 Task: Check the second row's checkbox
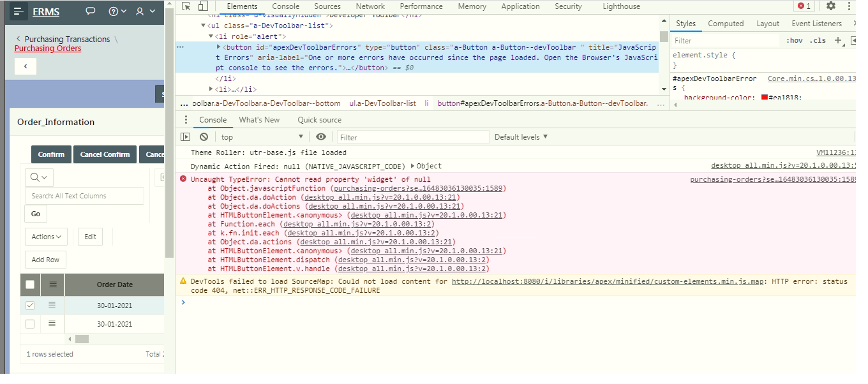pos(30,324)
